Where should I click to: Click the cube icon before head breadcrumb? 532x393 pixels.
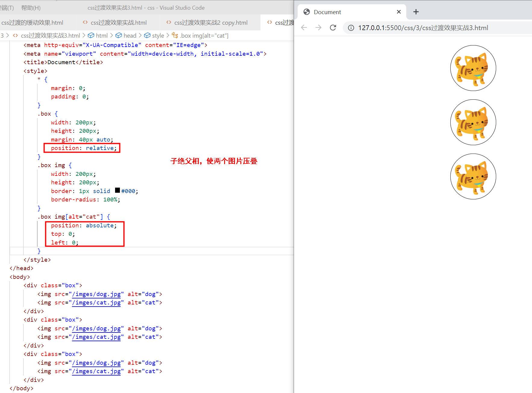pos(119,36)
